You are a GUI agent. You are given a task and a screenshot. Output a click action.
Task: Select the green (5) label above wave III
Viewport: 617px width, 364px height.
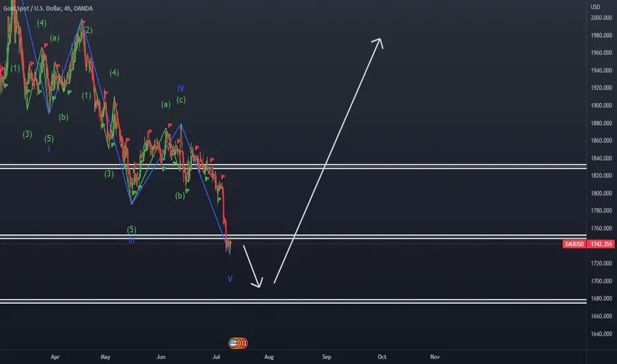tap(132, 230)
